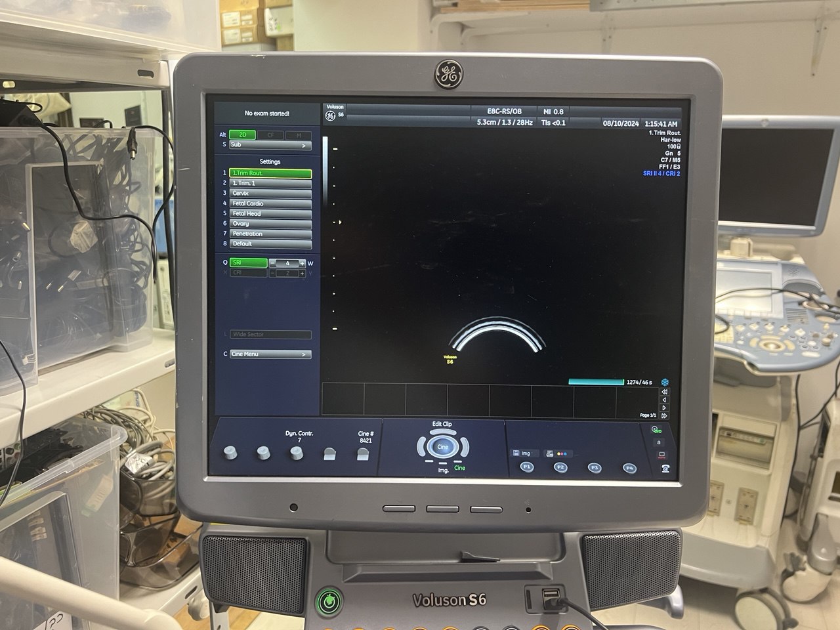840x630 pixels.
Task: Click the first empty clipboard thumbnail slot
Action: [x=343, y=399]
